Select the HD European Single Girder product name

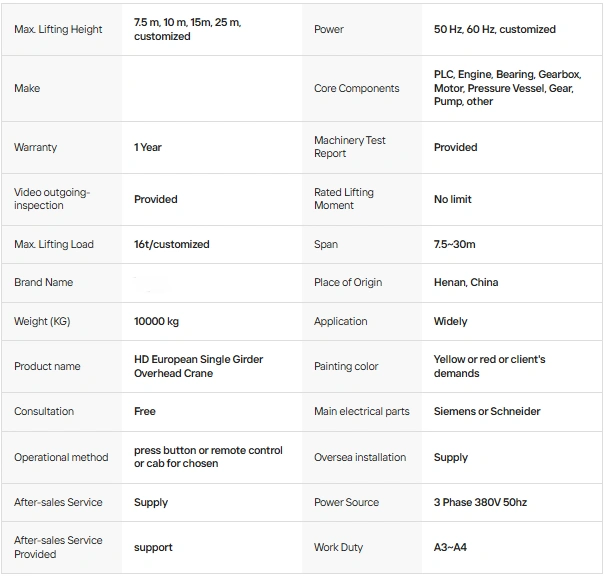199,366
